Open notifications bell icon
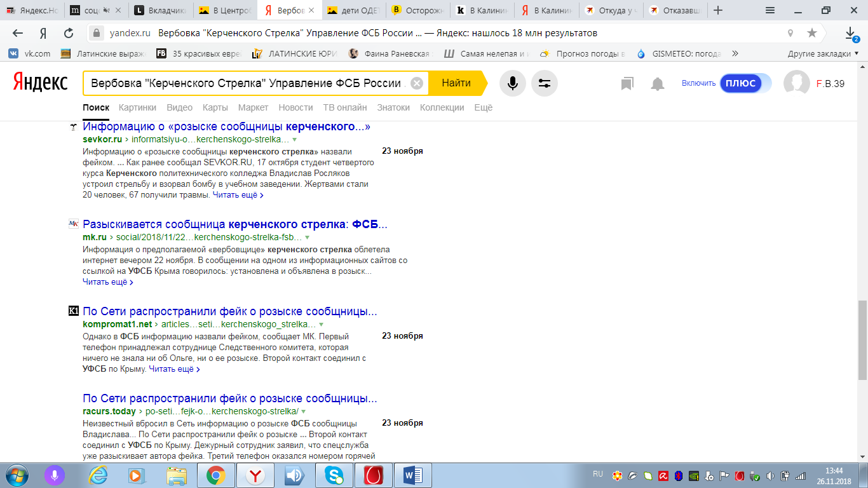This screenshot has height=488, width=868. click(658, 84)
